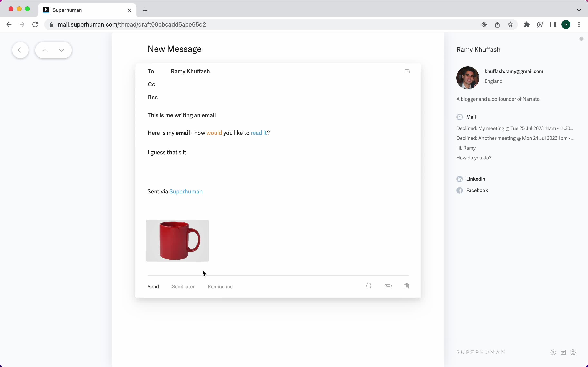This screenshot has width=588, height=367.
Task: Select LinkedIn profile from sidebar
Action: [x=475, y=178]
